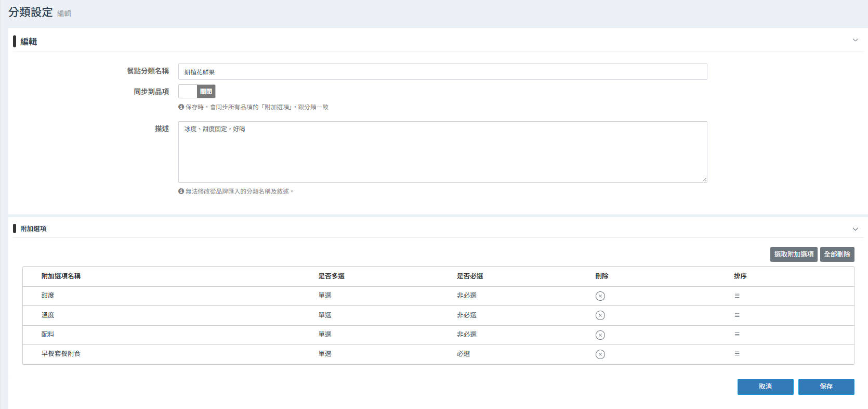Focus the 餐點分類名稱 input field

(x=442, y=72)
